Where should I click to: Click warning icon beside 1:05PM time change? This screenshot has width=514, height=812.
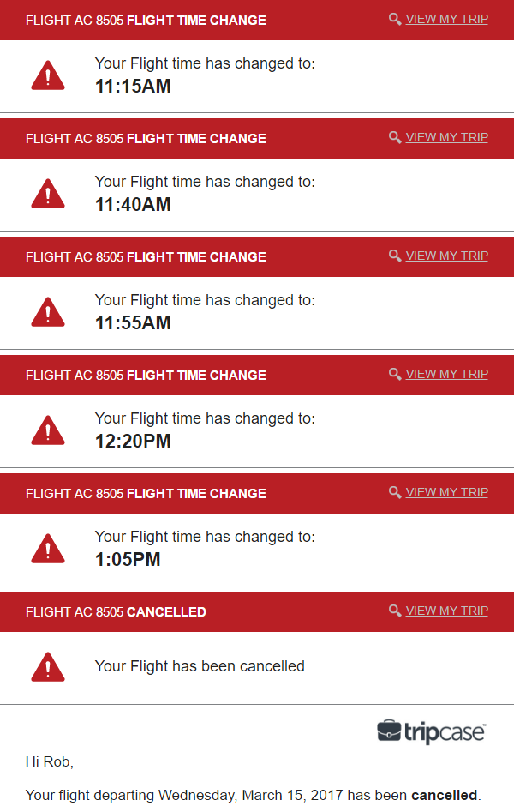(48, 550)
